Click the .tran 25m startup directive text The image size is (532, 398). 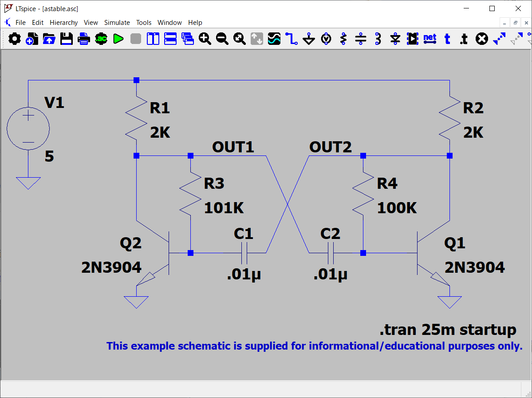pos(448,330)
